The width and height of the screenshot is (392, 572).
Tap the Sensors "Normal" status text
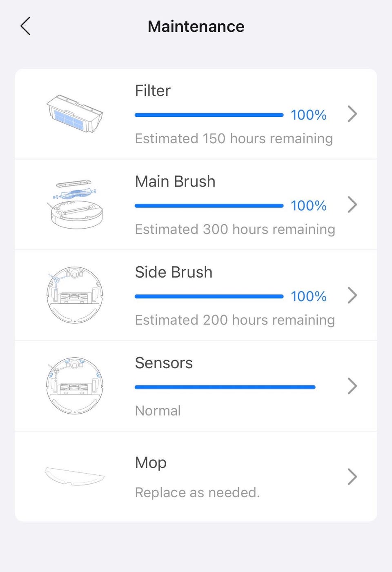pyautogui.click(x=158, y=410)
